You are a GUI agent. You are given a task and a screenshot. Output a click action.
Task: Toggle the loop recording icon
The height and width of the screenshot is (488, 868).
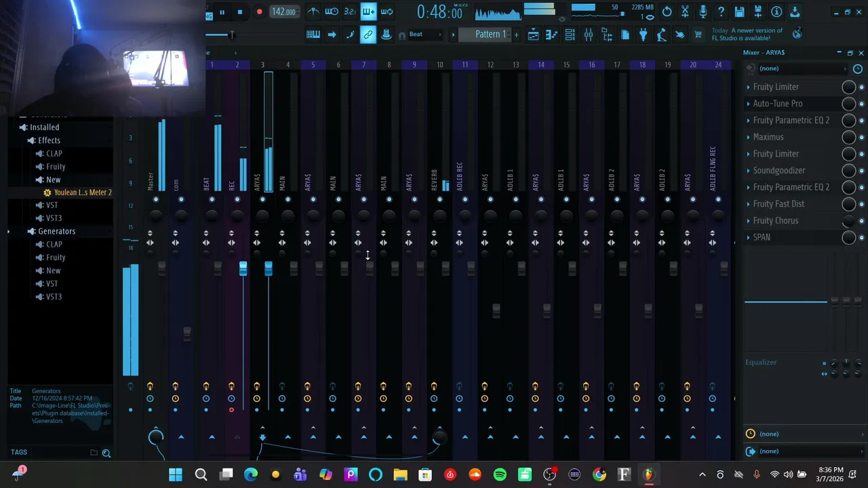[387, 12]
